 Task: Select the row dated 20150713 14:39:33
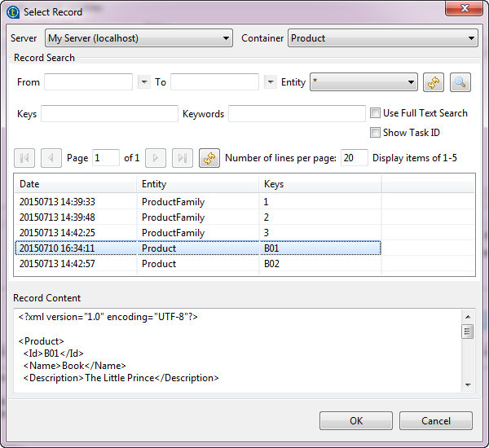pos(198,202)
